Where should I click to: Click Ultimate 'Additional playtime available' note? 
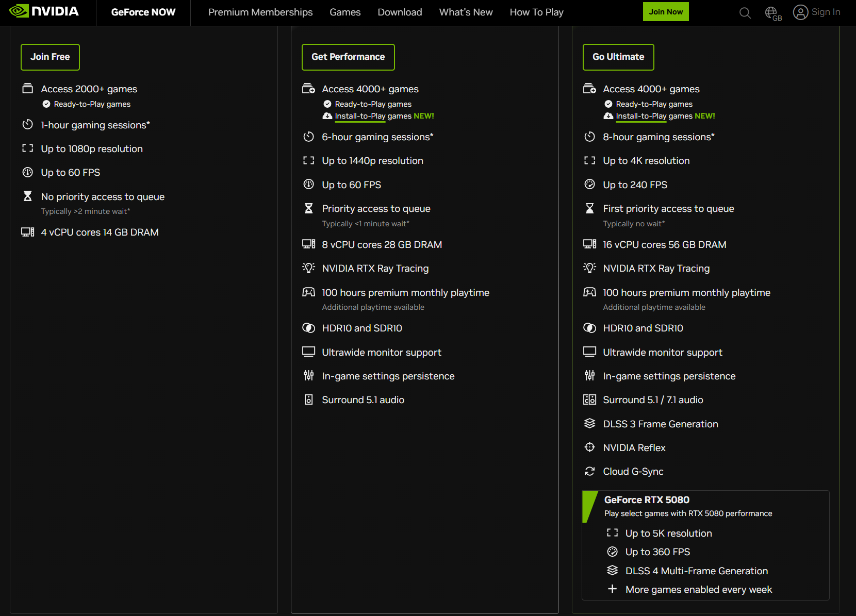[x=654, y=307]
